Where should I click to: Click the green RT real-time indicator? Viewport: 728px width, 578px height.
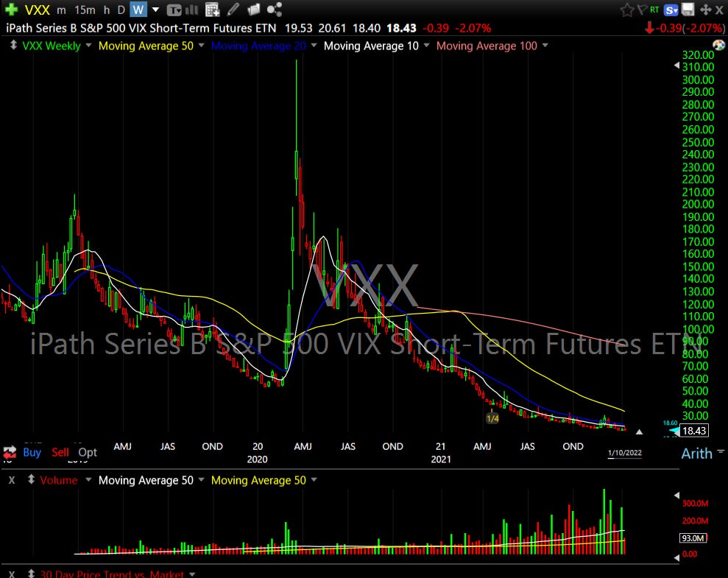tap(654, 10)
